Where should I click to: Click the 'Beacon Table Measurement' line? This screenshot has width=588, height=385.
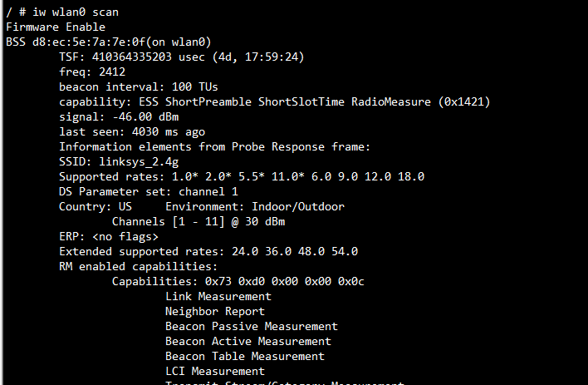pos(244,356)
